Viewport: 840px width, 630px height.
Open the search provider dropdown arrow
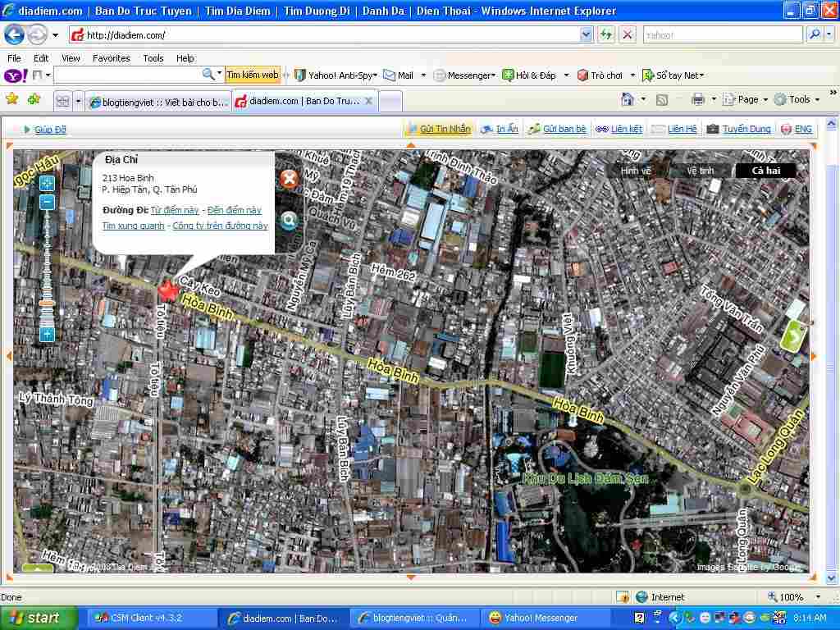[829, 34]
